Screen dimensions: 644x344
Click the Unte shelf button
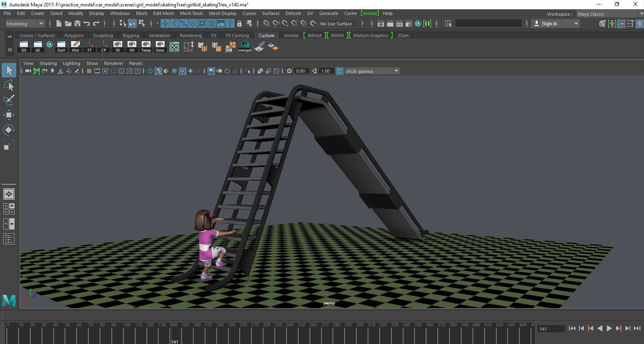pos(160,47)
